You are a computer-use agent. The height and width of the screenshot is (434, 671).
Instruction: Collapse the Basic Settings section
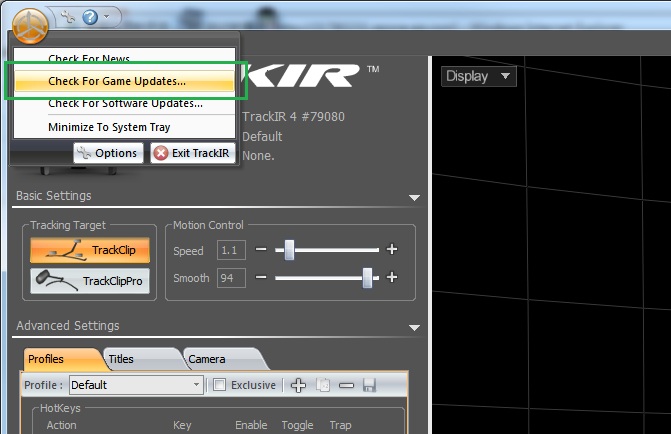pos(414,197)
